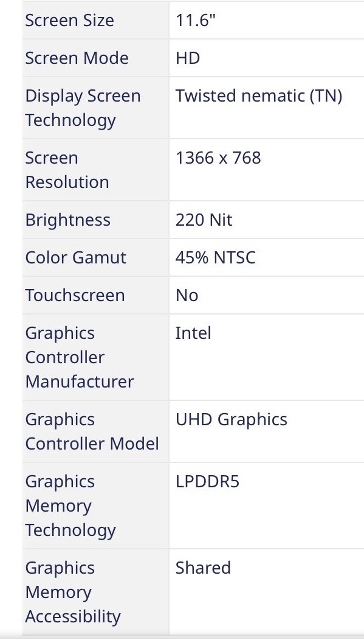Click Graphics Controller Manufacturer label

(x=80, y=357)
